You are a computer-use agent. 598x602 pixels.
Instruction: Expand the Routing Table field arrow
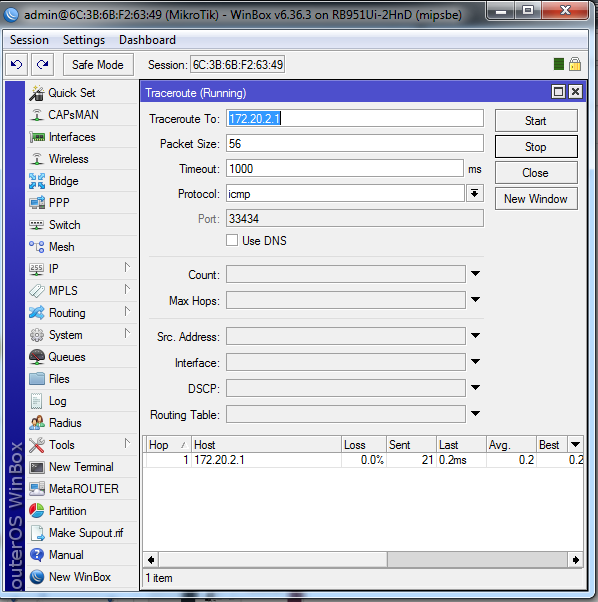point(476,414)
